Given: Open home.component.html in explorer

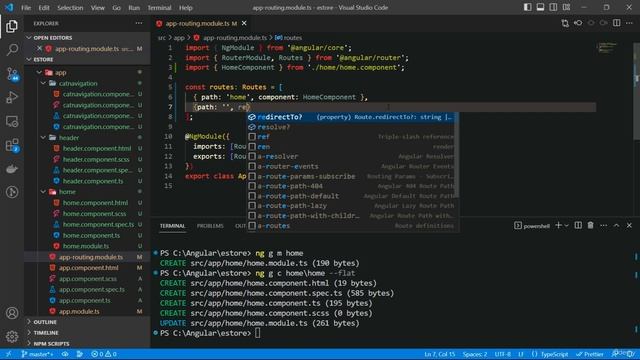Looking at the screenshot, I should (95, 203).
